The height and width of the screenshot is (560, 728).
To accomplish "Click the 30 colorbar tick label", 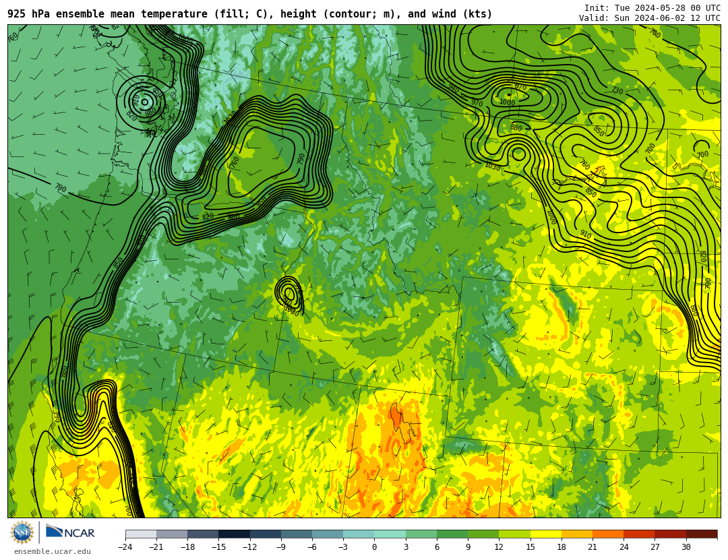I will click(686, 547).
